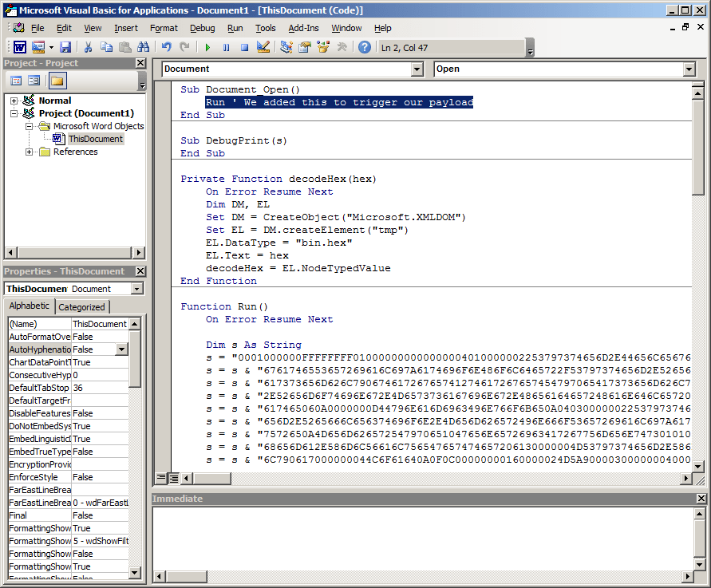Image resolution: width=711 pixels, height=588 pixels.
Task: Click the code window vertical scrollbar down arrow
Action: (x=698, y=467)
